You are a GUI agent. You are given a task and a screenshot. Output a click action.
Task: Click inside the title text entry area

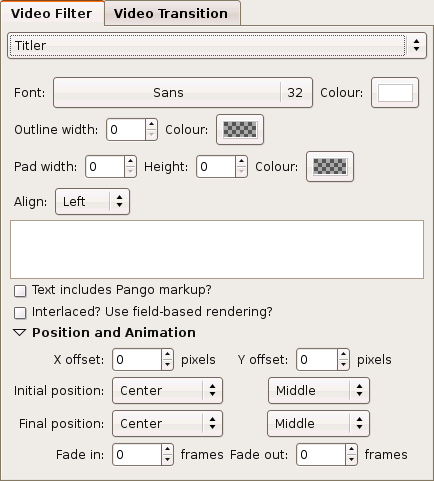coord(217,249)
